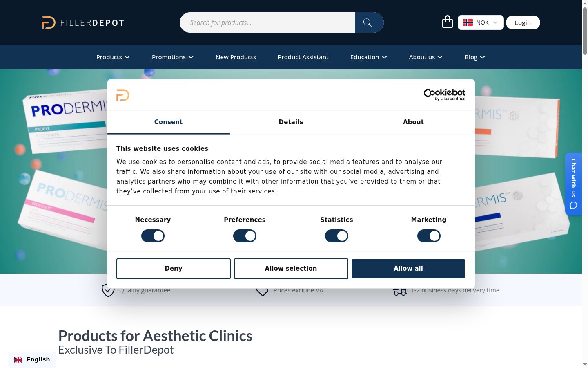The width and height of the screenshot is (588, 368).
Task: Open the English language selector
Action: click(x=32, y=359)
